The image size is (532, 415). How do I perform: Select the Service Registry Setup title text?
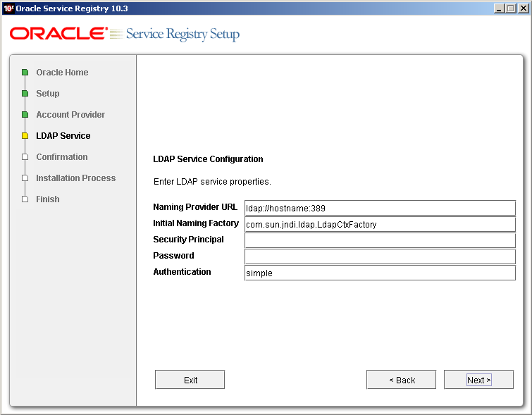coord(183,34)
